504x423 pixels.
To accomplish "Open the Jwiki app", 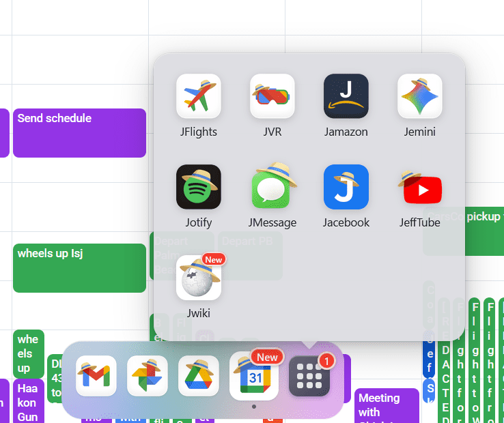I will (198, 278).
